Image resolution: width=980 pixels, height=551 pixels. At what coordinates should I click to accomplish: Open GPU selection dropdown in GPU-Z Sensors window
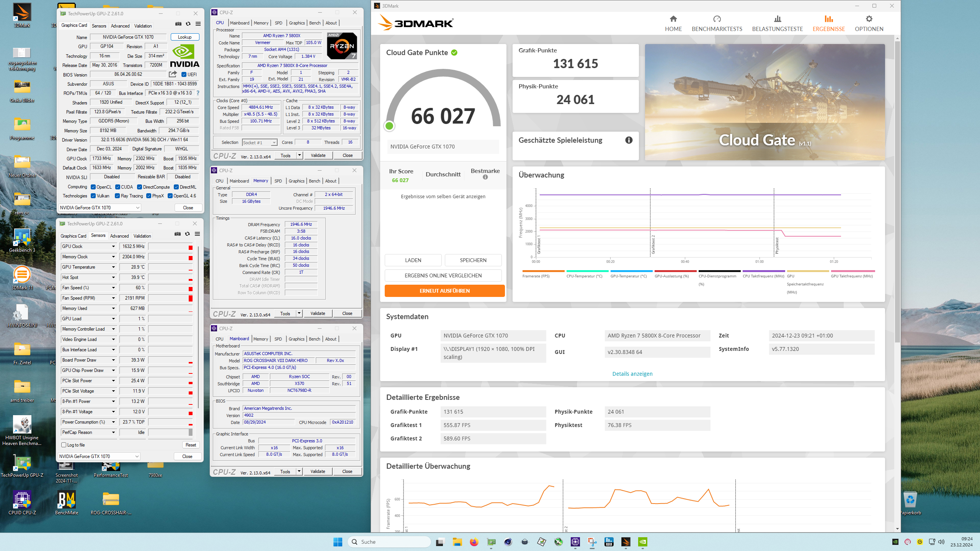coord(99,456)
